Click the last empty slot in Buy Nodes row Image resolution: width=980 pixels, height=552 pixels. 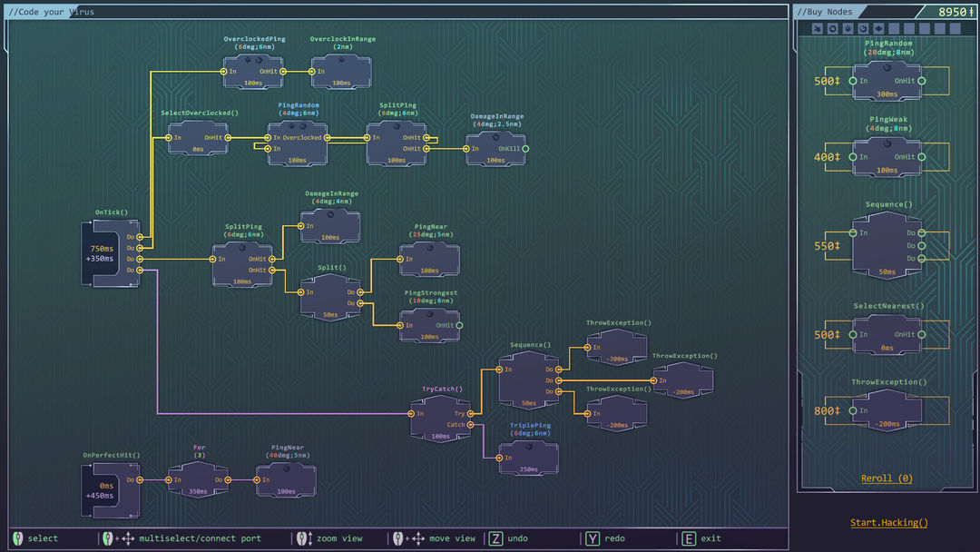pos(956,29)
